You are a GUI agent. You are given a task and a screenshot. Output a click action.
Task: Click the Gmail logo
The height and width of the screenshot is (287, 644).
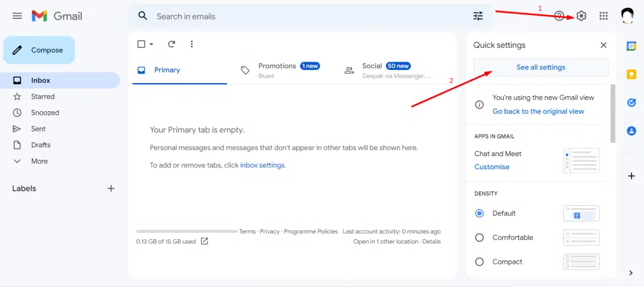(x=57, y=16)
